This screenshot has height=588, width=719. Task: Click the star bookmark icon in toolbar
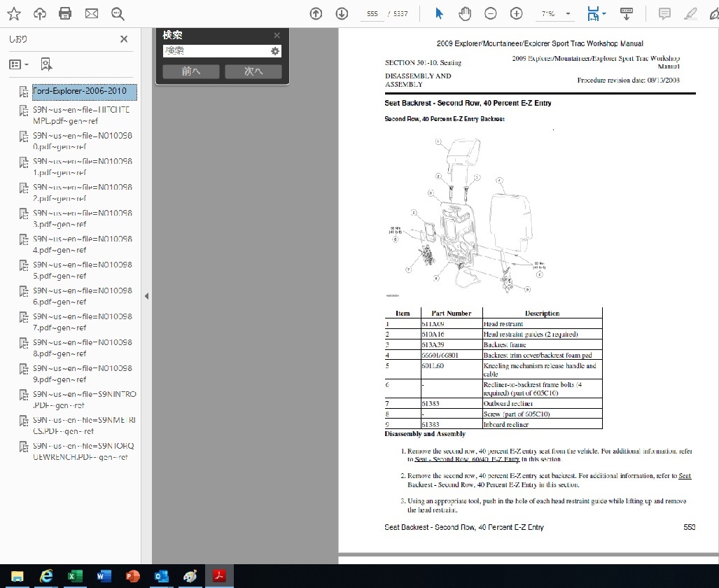(x=14, y=14)
